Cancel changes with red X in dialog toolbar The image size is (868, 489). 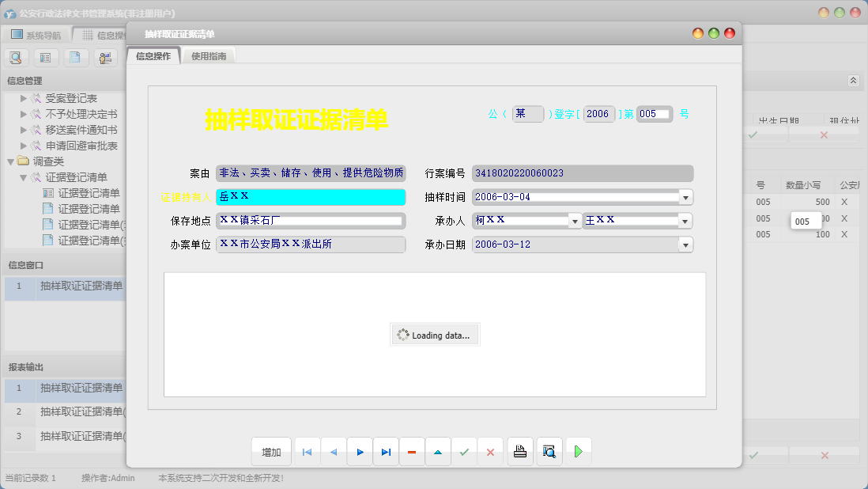490,452
